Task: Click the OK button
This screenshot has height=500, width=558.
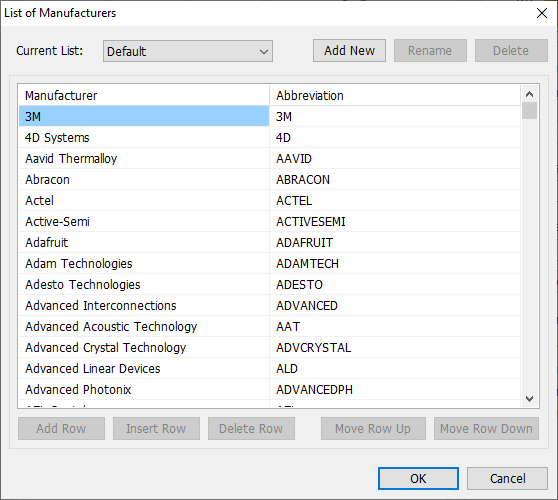Action: click(x=418, y=478)
